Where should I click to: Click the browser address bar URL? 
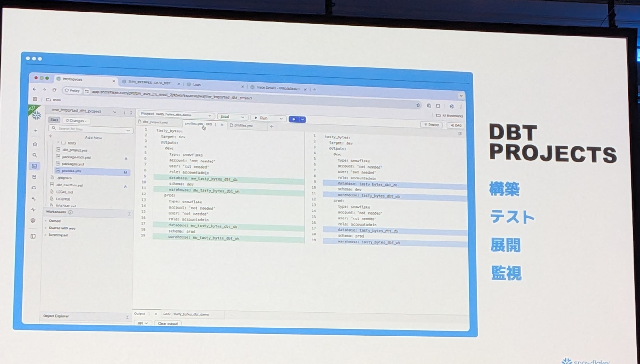click(x=172, y=95)
